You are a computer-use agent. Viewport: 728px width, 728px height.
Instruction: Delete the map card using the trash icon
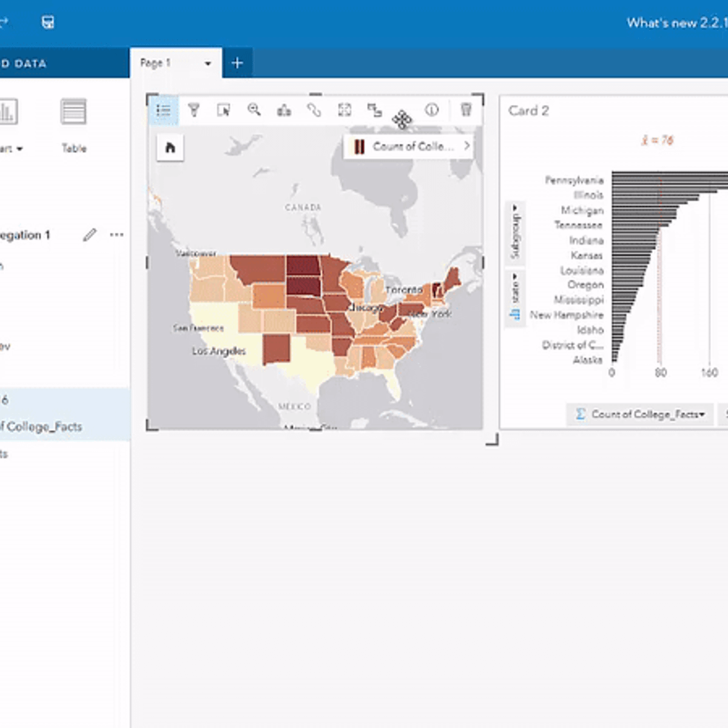point(466,110)
